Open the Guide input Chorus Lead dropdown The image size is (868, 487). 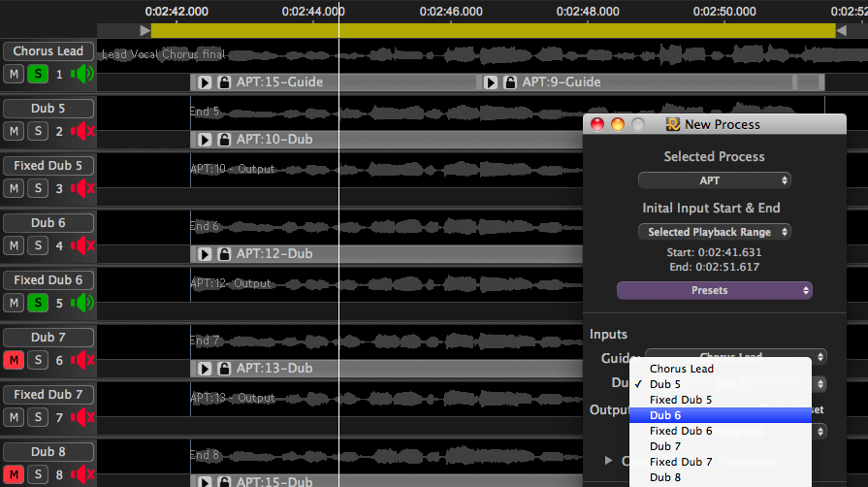tap(735, 357)
